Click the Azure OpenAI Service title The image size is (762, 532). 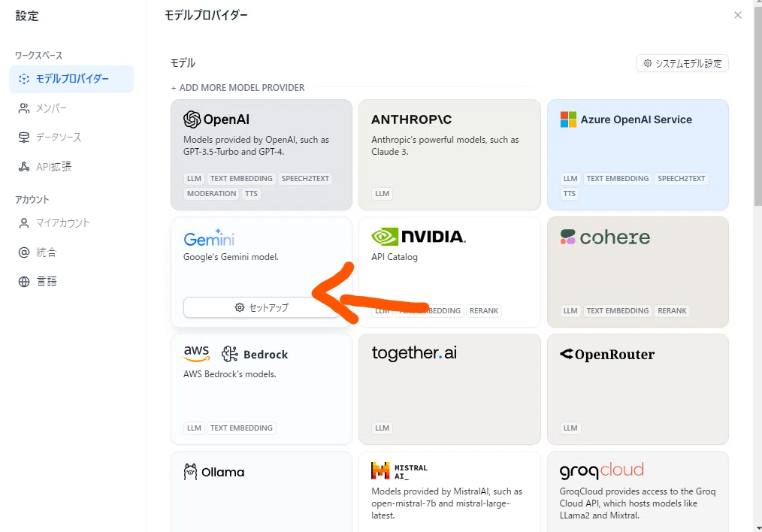coord(637,119)
